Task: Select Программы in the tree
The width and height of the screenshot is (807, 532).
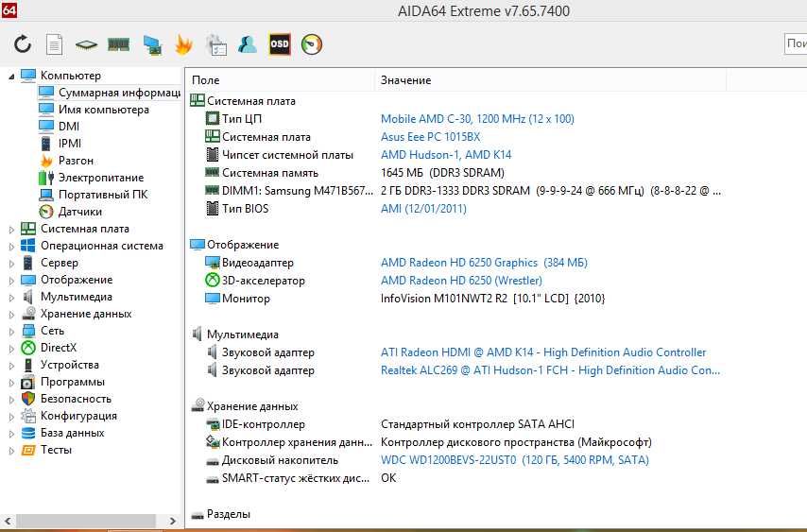Action: click(72, 382)
